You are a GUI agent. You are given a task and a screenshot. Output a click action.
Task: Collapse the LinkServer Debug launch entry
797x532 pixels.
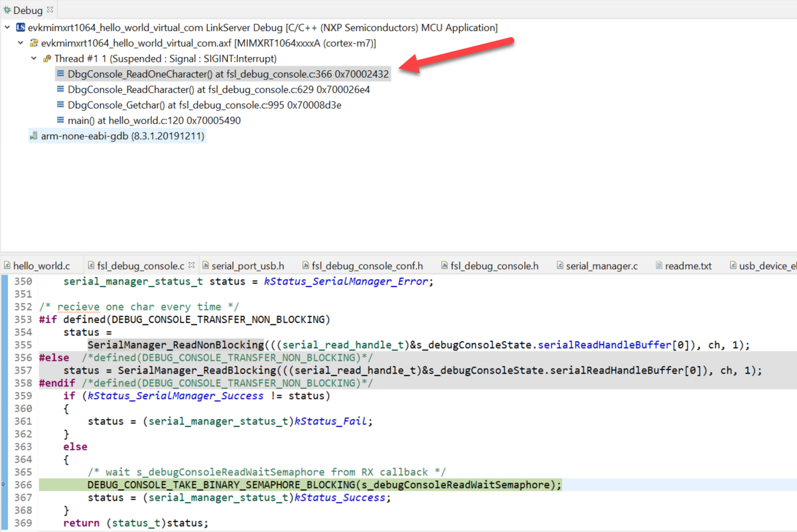(8, 27)
